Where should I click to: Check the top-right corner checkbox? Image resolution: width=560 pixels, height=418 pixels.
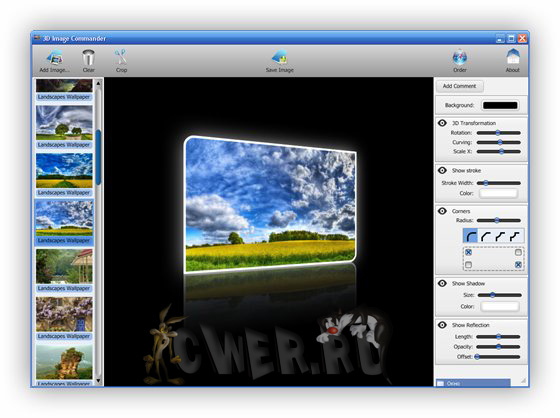pos(518,252)
